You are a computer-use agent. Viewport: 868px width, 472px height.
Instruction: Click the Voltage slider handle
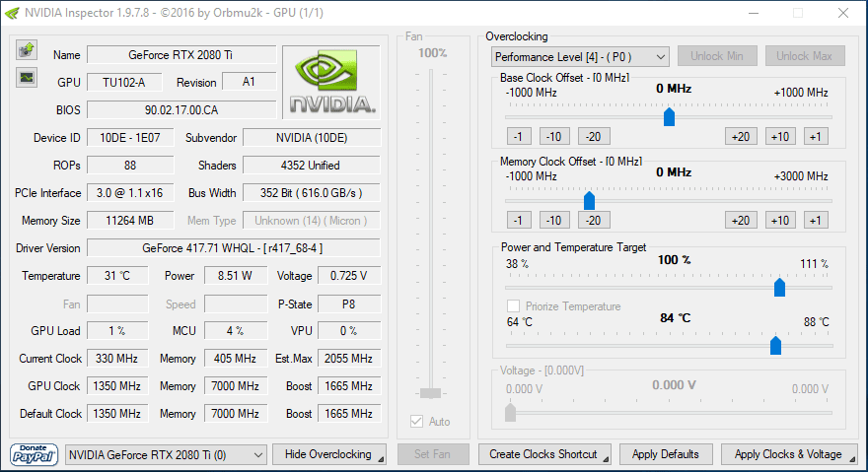click(510, 412)
